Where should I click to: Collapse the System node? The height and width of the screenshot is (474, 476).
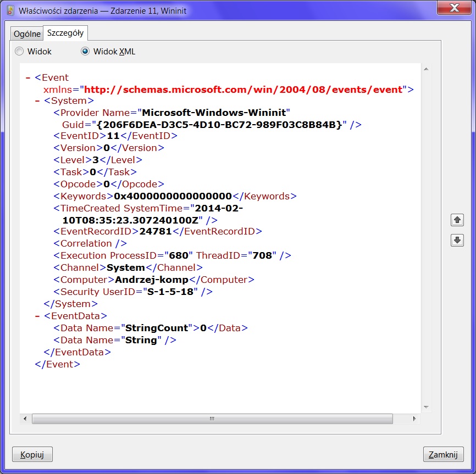pyautogui.click(x=37, y=101)
